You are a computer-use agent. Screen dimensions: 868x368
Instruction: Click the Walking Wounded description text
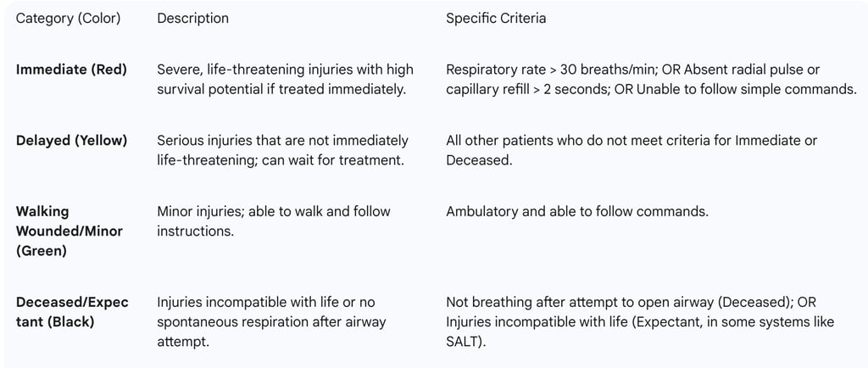pyautogui.click(x=274, y=221)
